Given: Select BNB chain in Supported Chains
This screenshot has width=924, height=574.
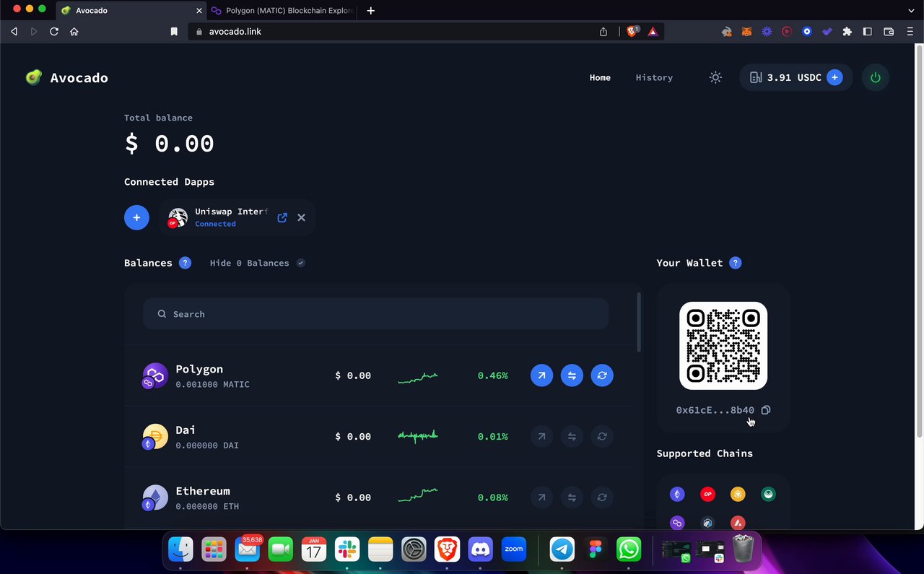Looking at the screenshot, I should [x=738, y=494].
